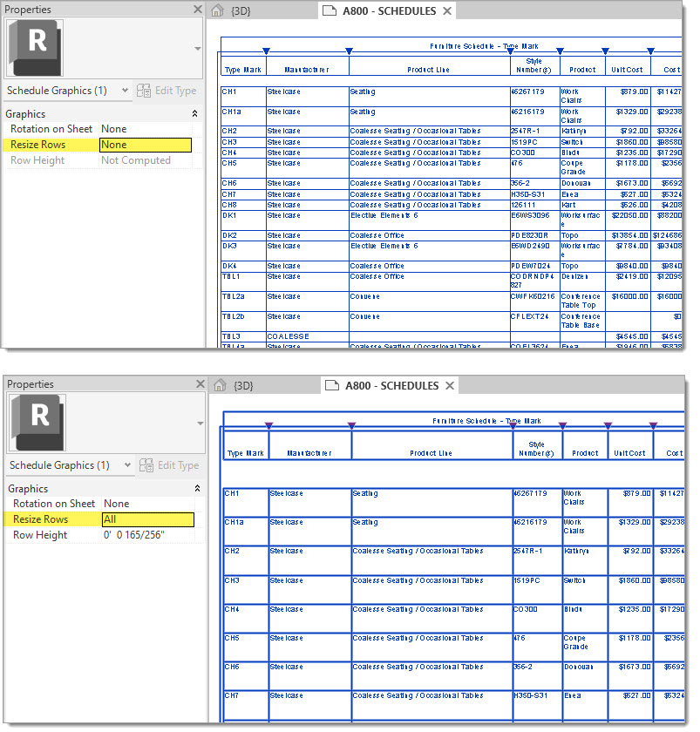Click the $16000.00 unit cost for TBL2a in the top schedule
The width and height of the screenshot is (700, 732).
coord(630,296)
